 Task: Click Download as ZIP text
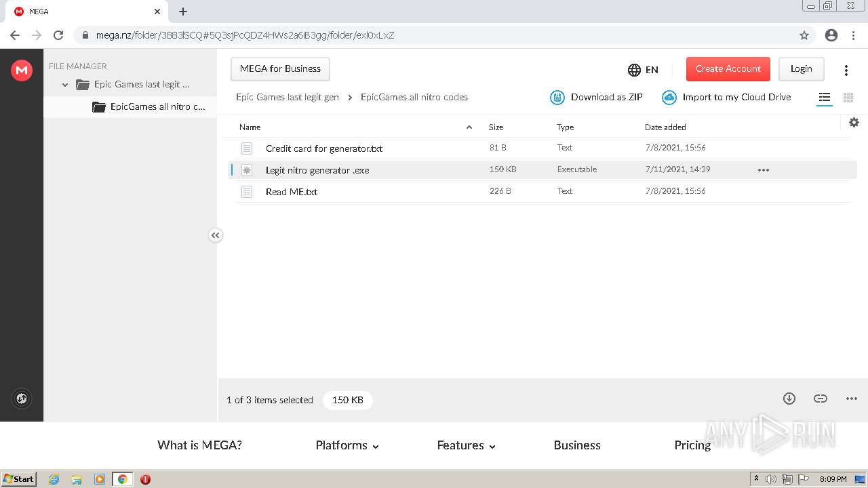[x=607, y=98]
